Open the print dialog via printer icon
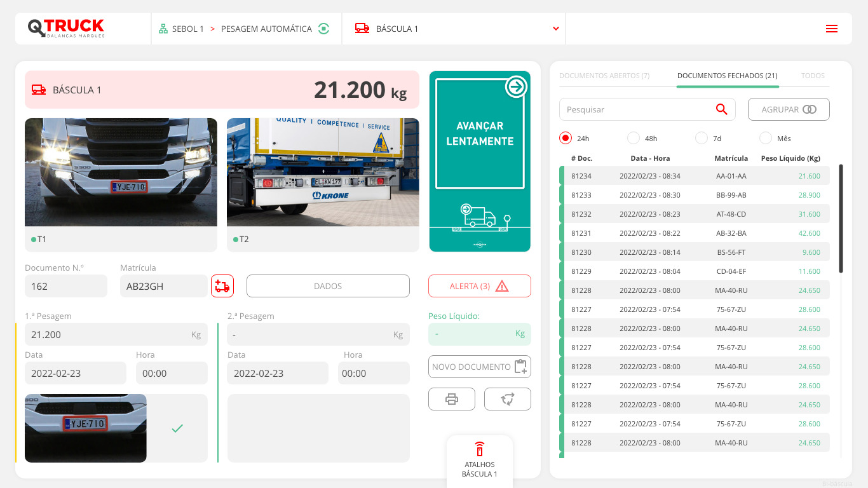868x488 pixels. (x=452, y=398)
